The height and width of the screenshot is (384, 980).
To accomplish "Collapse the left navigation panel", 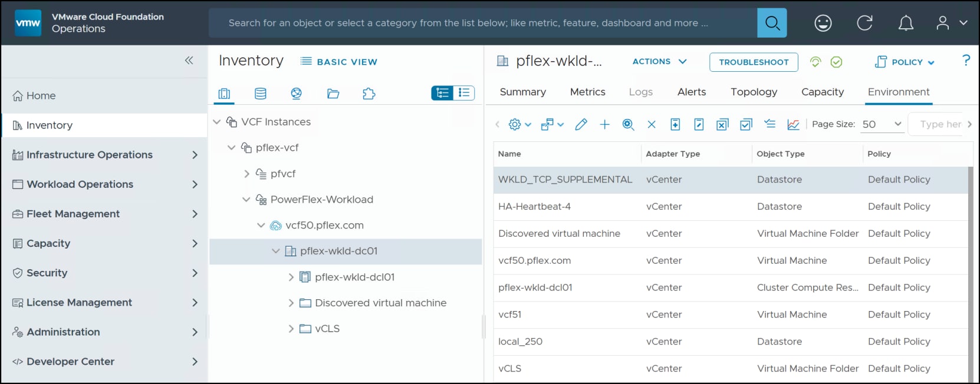I will pyautogui.click(x=189, y=60).
